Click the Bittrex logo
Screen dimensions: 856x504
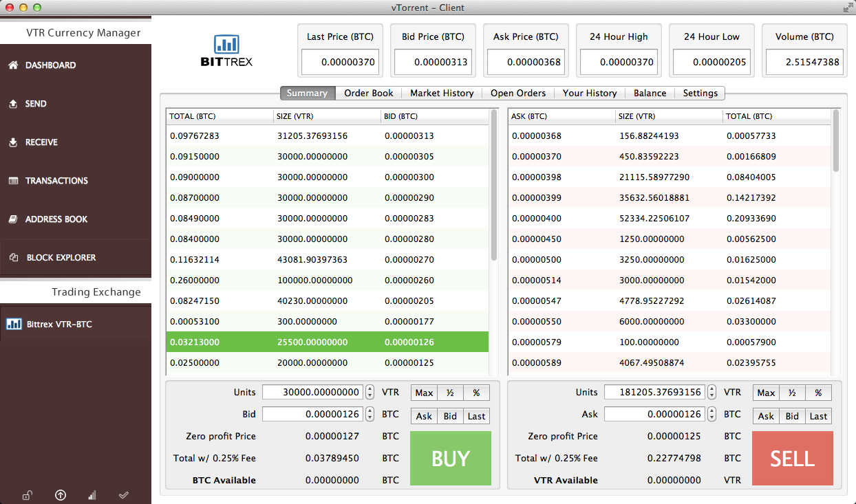[x=226, y=51]
